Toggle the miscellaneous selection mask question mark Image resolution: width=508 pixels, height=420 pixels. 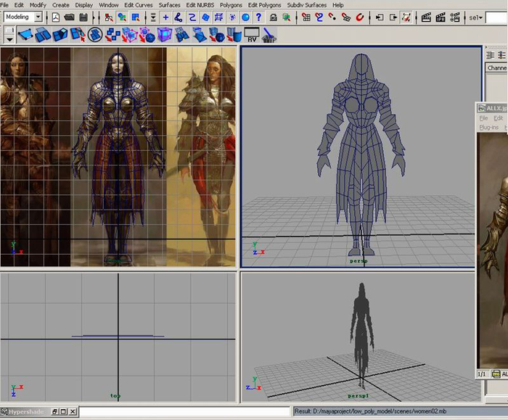(x=258, y=17)
